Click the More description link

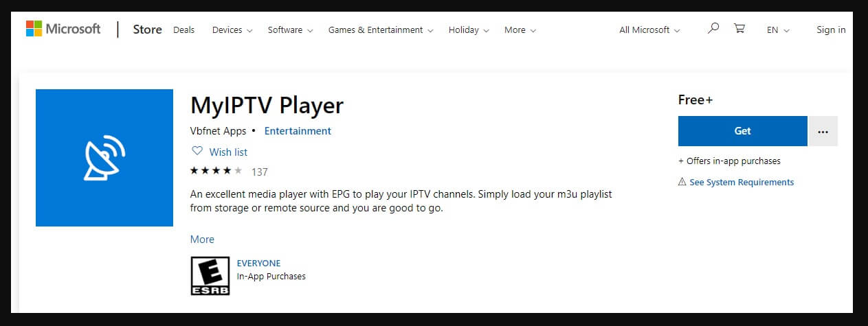202,239
